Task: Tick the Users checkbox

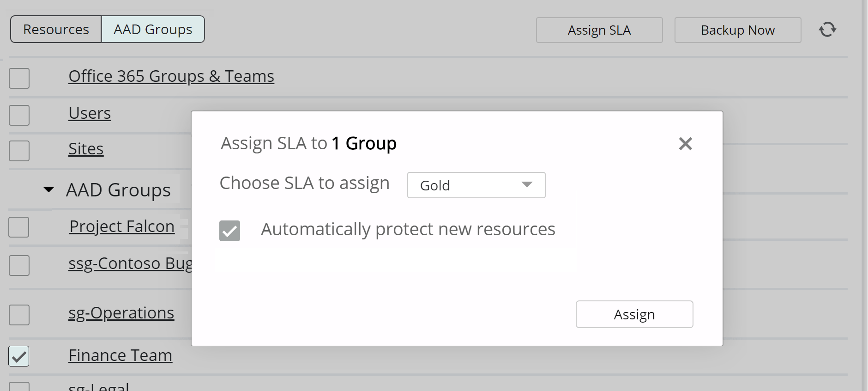Action: click(x=19, y=115)
